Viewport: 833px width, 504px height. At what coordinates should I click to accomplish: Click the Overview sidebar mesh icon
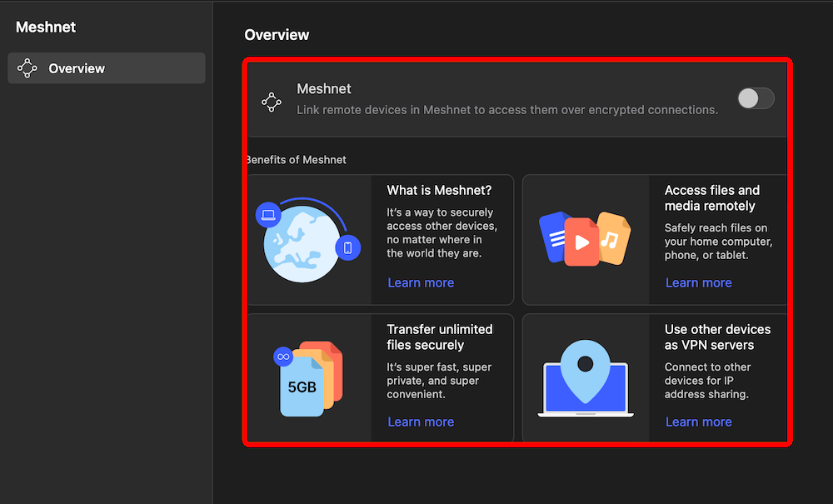(27, 68)
